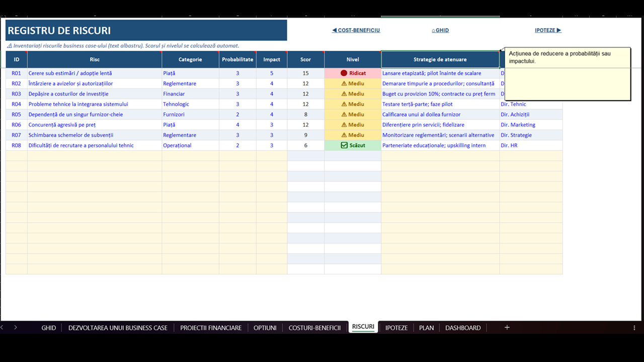The height and width of the screenshot is (362, 644).
Task: Select the score 6 cell in row R08
Action: coord(305,145)
